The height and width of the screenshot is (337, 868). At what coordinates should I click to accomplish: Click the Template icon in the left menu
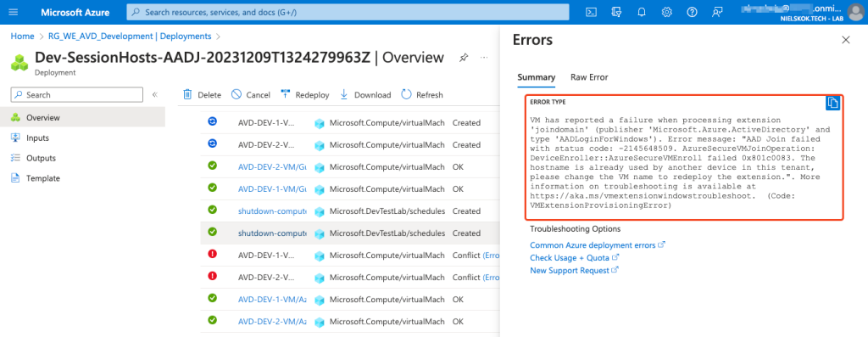point(15,178)
